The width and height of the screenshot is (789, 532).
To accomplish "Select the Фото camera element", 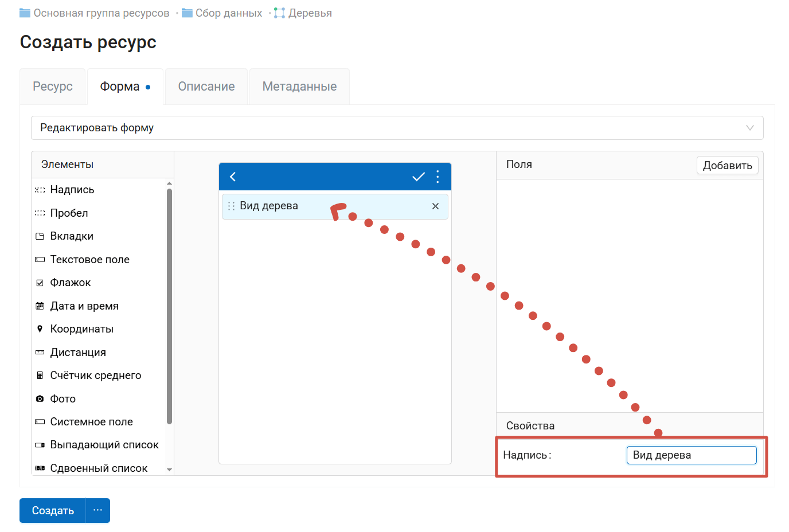I will click(x=63, y=398).
